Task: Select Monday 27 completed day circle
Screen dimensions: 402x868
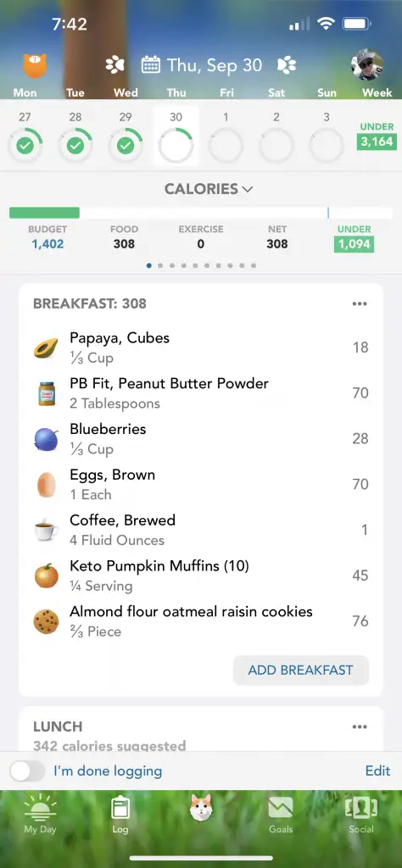Action: tap(25, 146)
